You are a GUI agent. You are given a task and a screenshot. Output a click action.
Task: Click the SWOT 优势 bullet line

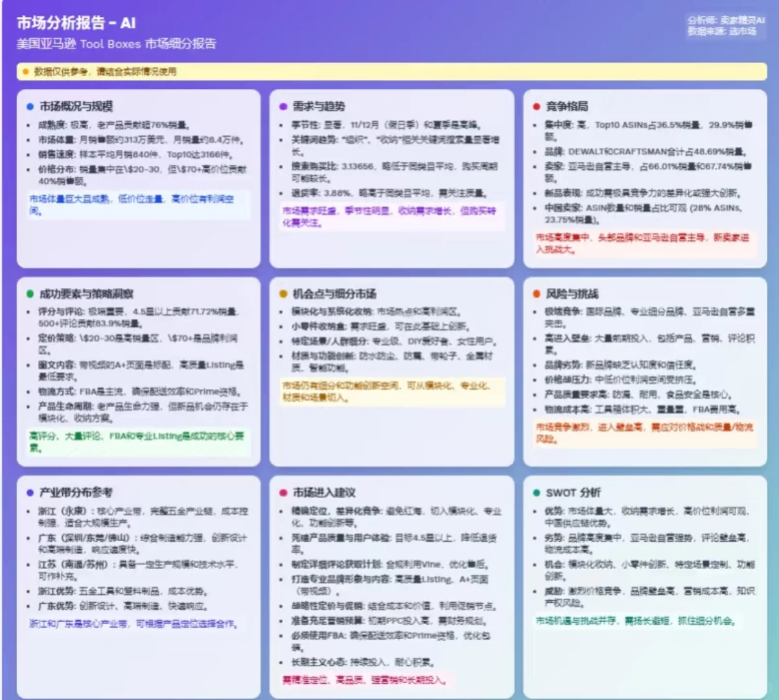[x=647, y=517]
